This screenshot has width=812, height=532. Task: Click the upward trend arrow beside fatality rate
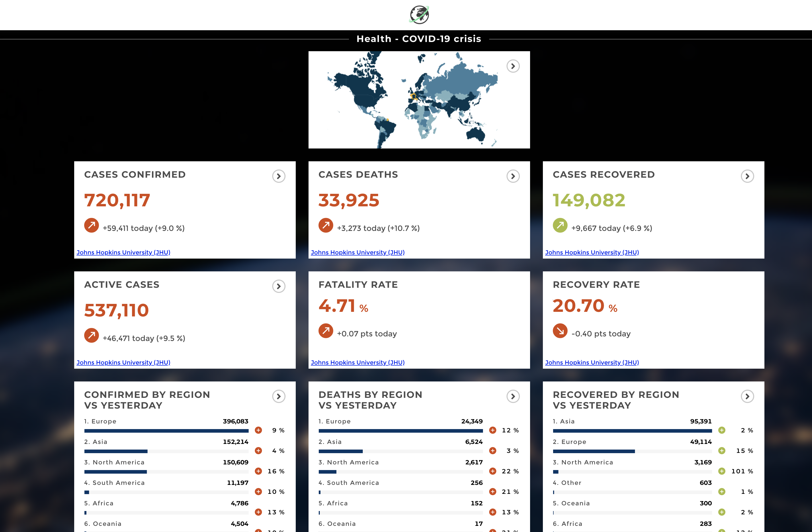pos(326,331)
